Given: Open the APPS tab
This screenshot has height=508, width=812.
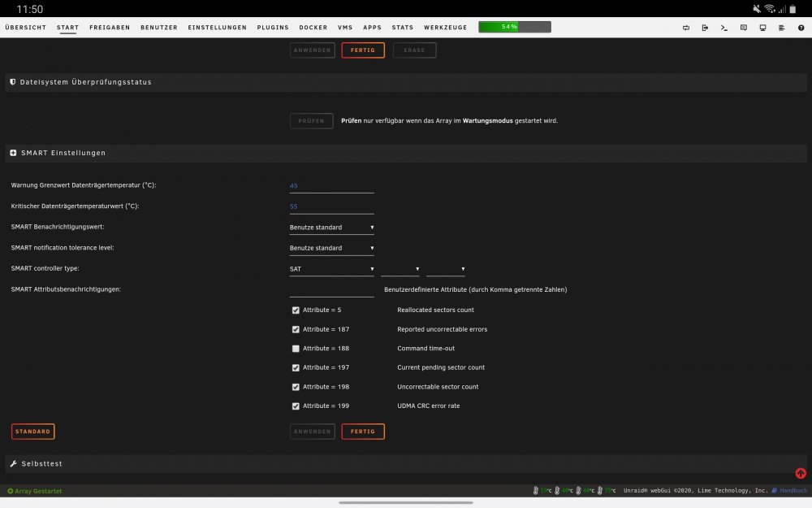Looking at the screenshot, I should click(x=372, y=28).
